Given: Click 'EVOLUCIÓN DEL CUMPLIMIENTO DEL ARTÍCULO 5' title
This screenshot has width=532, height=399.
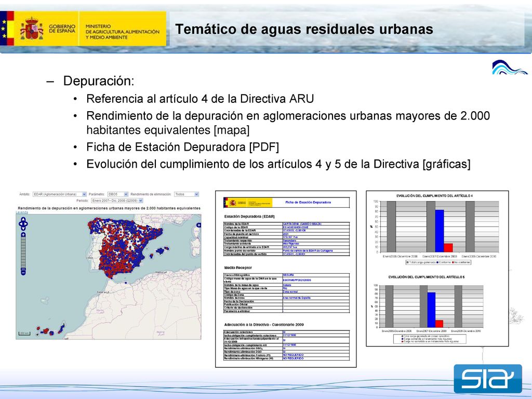Looking at the screenshot, I should tap(427, 277).
